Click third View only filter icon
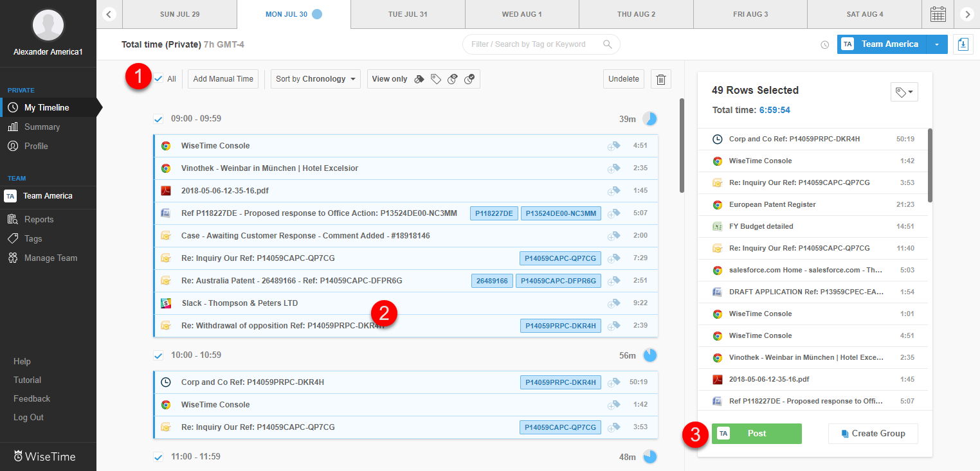980x471 pixels. (453, 79)
